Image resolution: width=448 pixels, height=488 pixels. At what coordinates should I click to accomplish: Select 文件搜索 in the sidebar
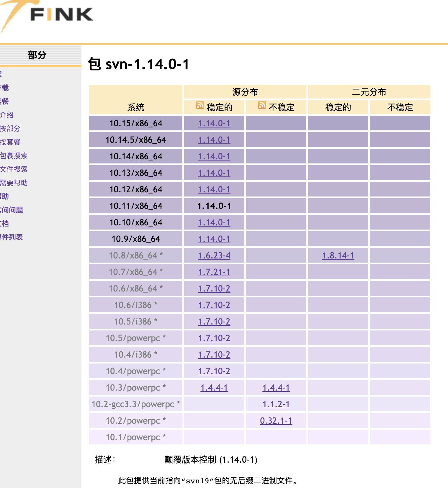pyautogui.click(x=14, y=169)
